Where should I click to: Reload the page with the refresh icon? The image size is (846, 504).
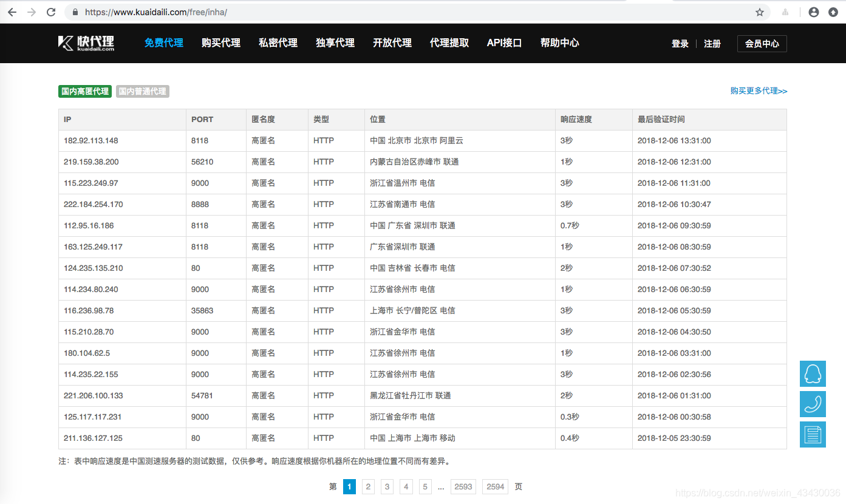click(51, 12)
